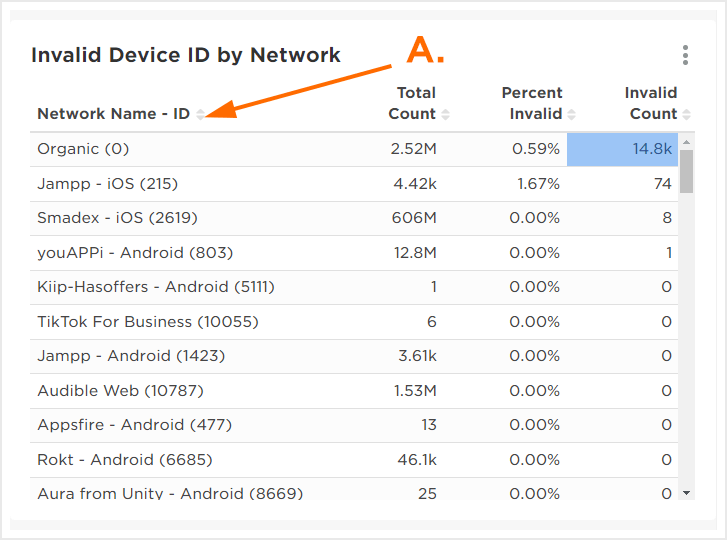Click the Total Count sort icon
This screenshot has width=727, height=540.
click(446, 114)
